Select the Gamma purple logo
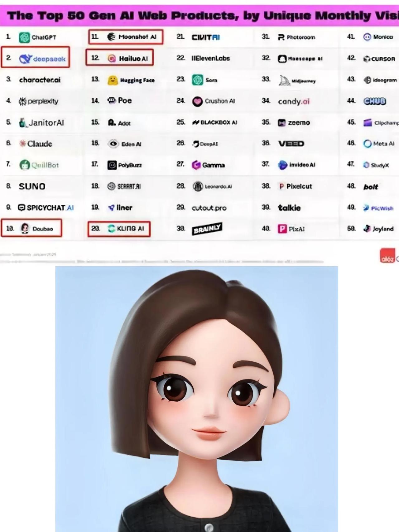399x532 pixels. pyautogui.click(x=196, y=165)
